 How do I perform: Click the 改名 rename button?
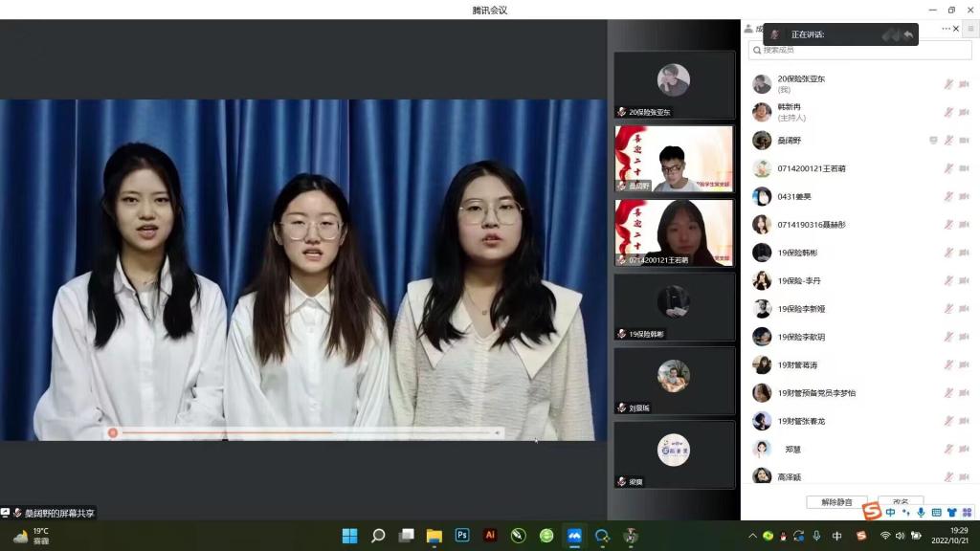tap(900, 501)
